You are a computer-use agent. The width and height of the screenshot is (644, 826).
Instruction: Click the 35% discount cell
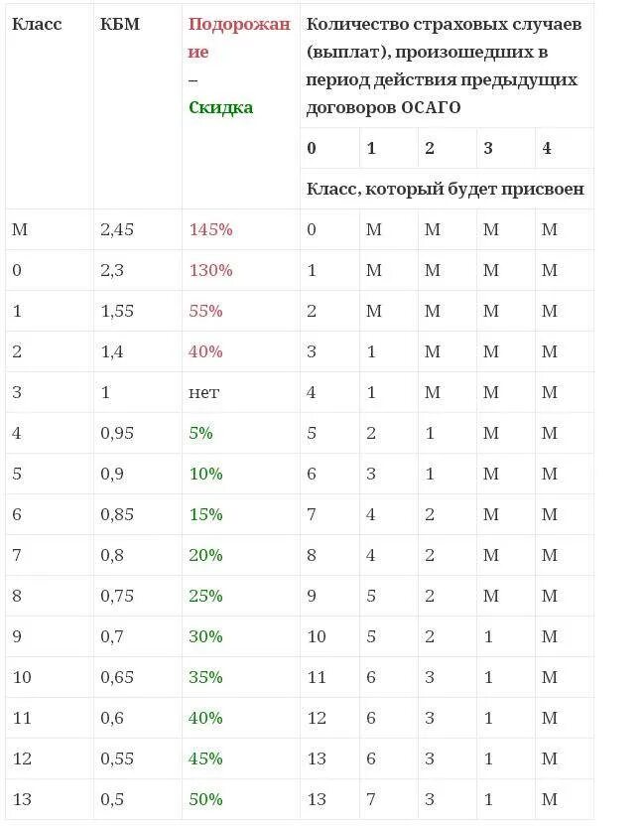click(205, 677)
